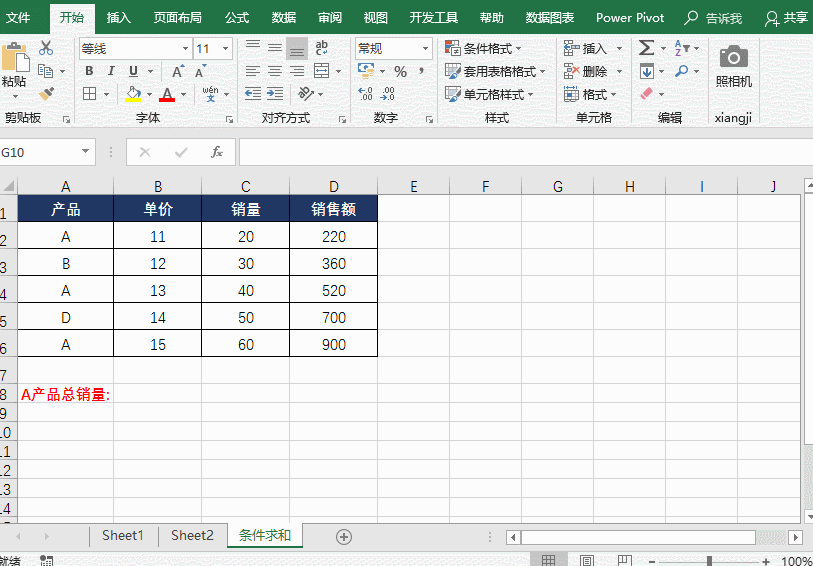Switch to 页面布局 tab
The height and width of the screenshot is (566, 813).
(x=177, y=18)
